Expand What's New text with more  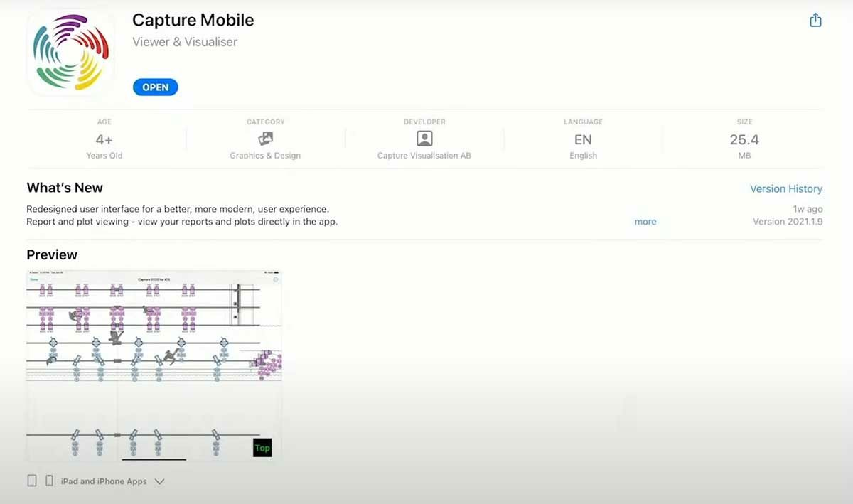pyautogui.click(x=645, y=222)
